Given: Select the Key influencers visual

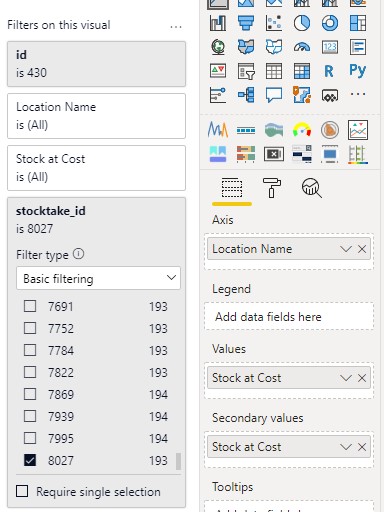Looking at the screenshot, I should (218, 95).
